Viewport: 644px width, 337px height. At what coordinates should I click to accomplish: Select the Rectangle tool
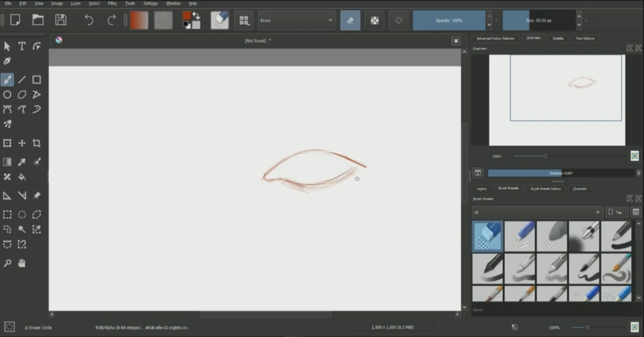tap(37, 80)
